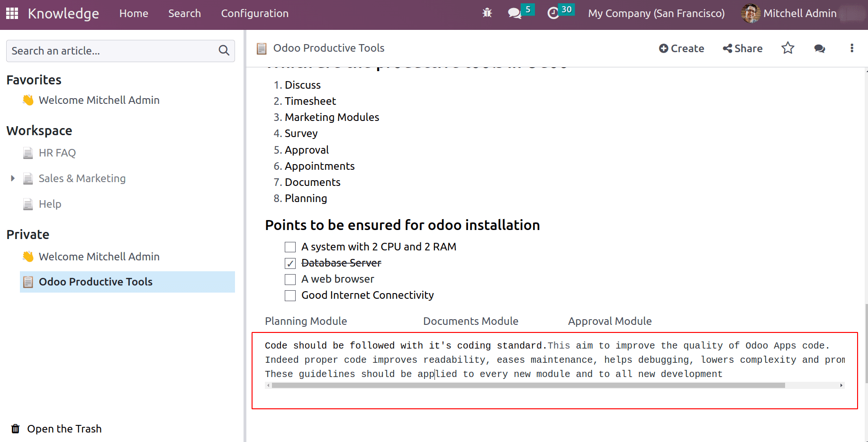
Task: Click heading 'Points to be ensured for odoo installation'
Action: click(x=402, y=225)
